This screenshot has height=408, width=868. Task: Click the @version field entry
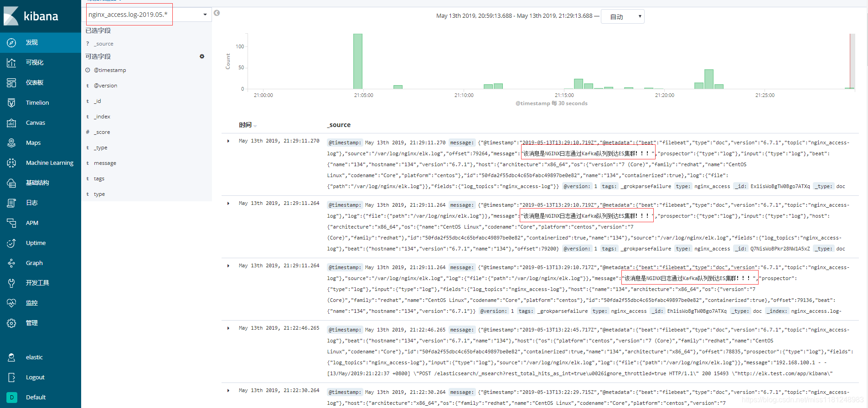coord(105,86)
